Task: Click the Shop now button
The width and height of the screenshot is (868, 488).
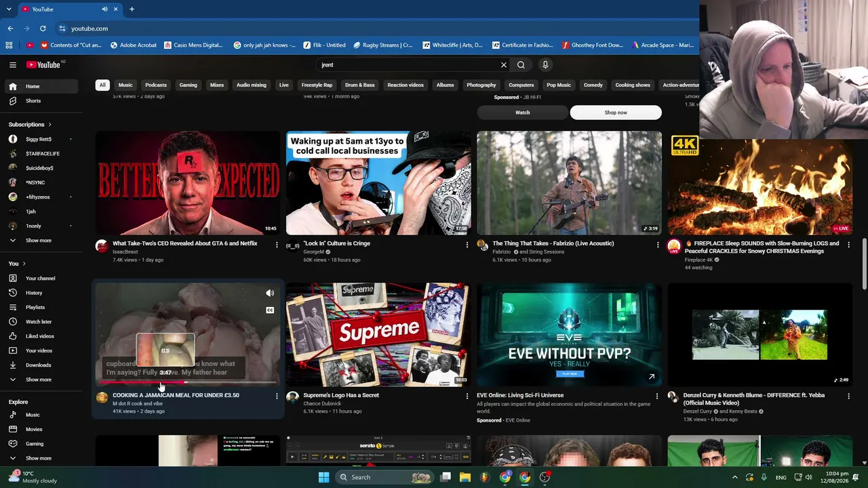Action: tap(616, 113)
